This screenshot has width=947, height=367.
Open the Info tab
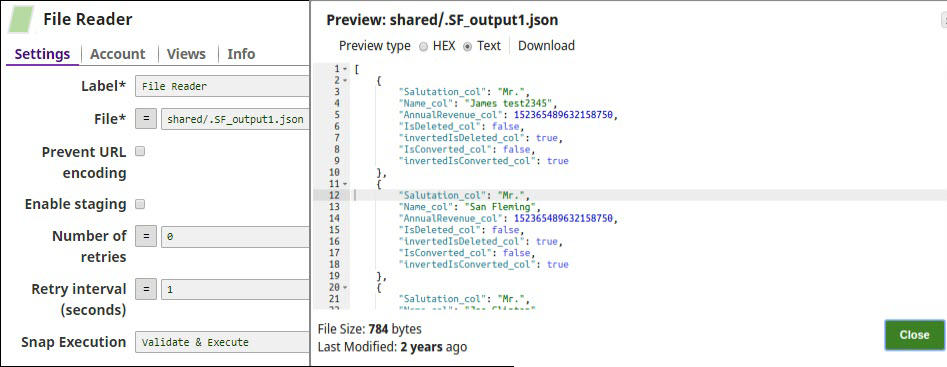tap(241, 54)
